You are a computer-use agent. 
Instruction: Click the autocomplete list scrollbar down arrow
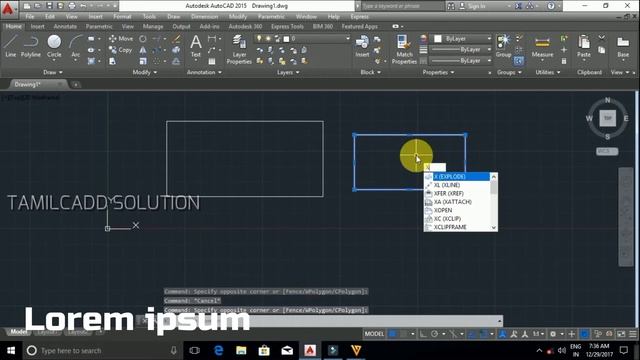click(494, 228)
